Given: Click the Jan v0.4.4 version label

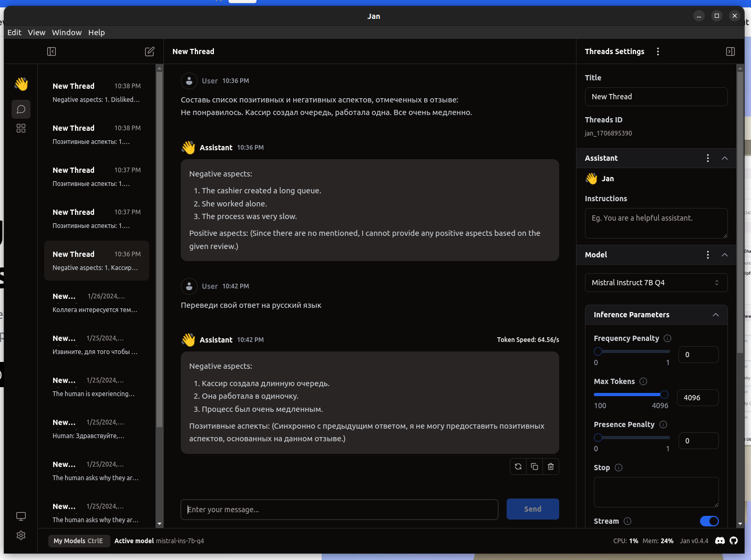Looking at the screenshot, I should (694, 541).
